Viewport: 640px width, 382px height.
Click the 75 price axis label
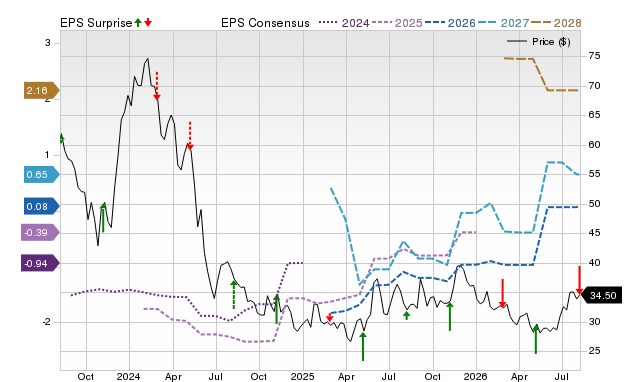594,56
